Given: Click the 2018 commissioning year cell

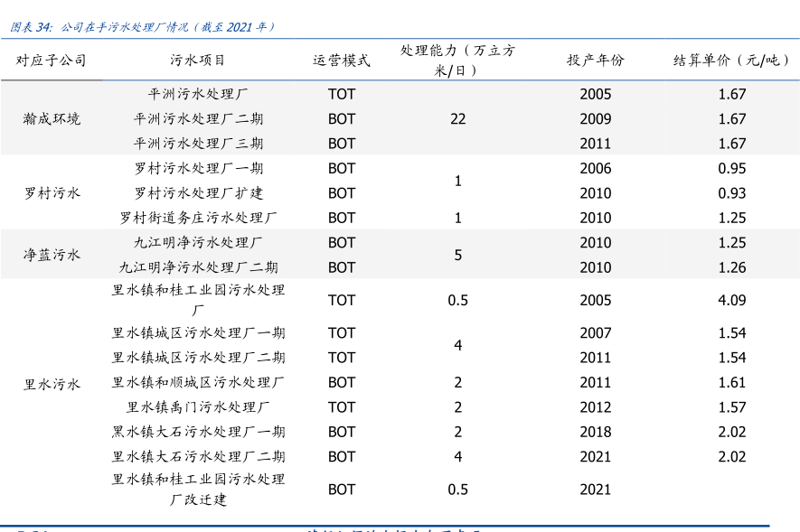Looking at the screenshot, I should pyautogui.click(x=595, y=432).
